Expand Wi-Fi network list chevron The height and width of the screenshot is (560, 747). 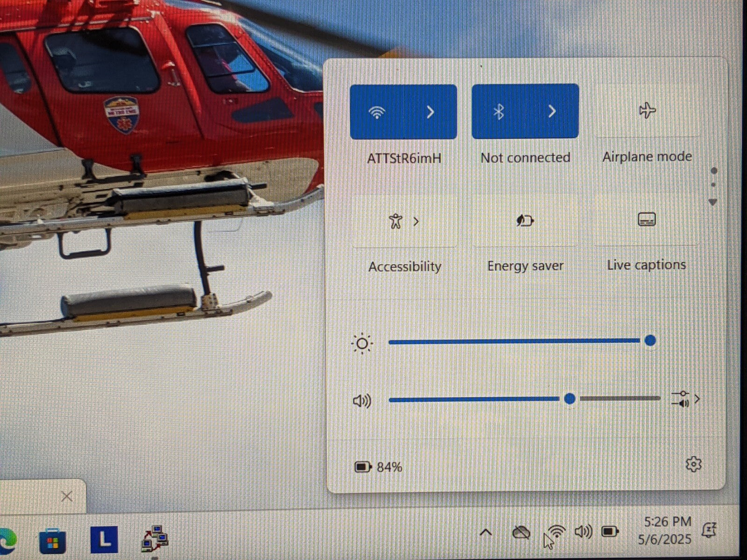click(x=430, y=112)
